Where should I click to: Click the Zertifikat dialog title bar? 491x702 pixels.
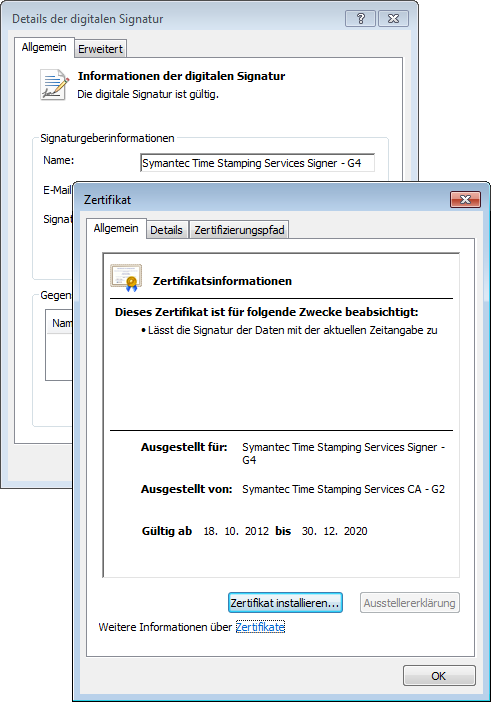[264, 200]
